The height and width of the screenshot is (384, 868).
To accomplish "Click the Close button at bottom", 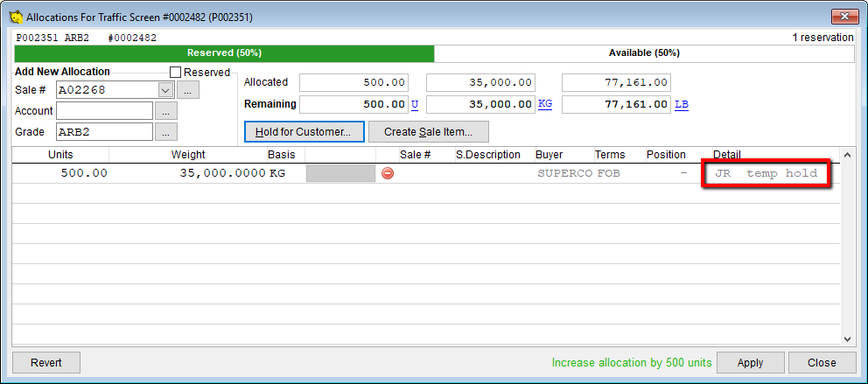I will click(x=822, y=362).
